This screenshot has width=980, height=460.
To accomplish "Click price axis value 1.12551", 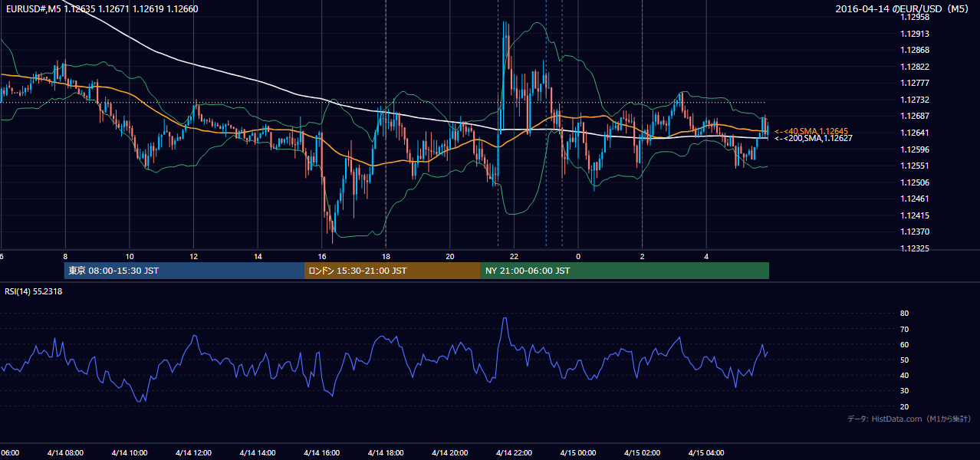I will [915, 166].
